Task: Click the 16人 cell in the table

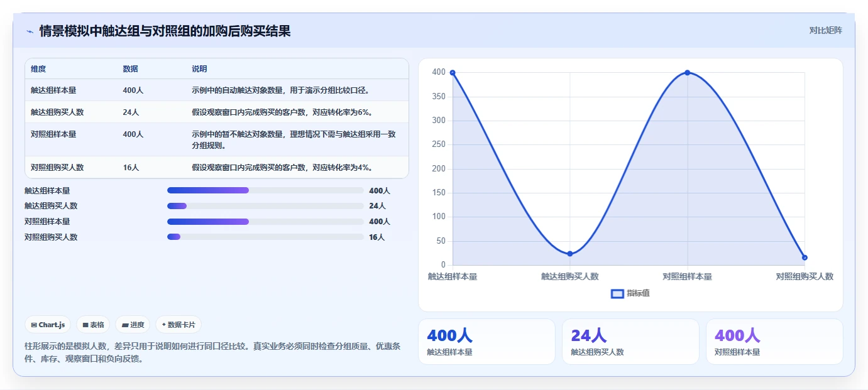Action: point(131,168)
